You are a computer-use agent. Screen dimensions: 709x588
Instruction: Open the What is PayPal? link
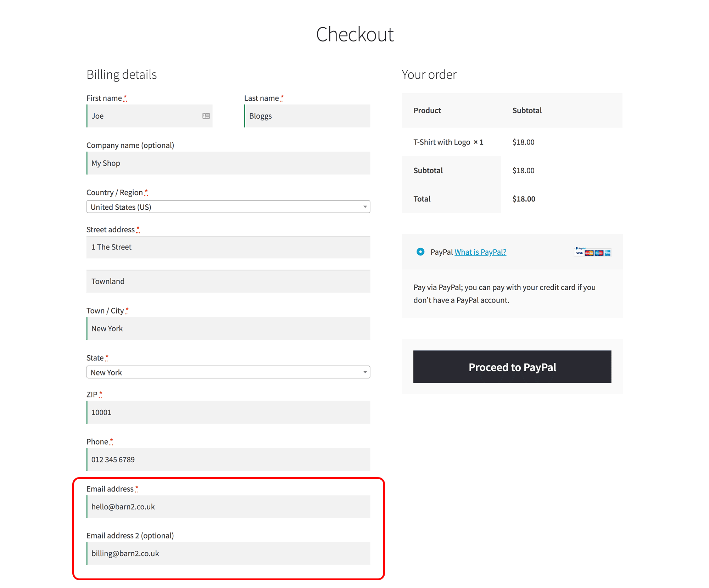click(480, 252)
